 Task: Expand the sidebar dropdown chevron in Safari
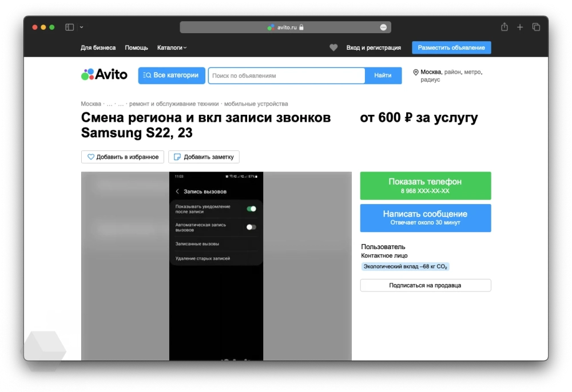pos(82,27)
